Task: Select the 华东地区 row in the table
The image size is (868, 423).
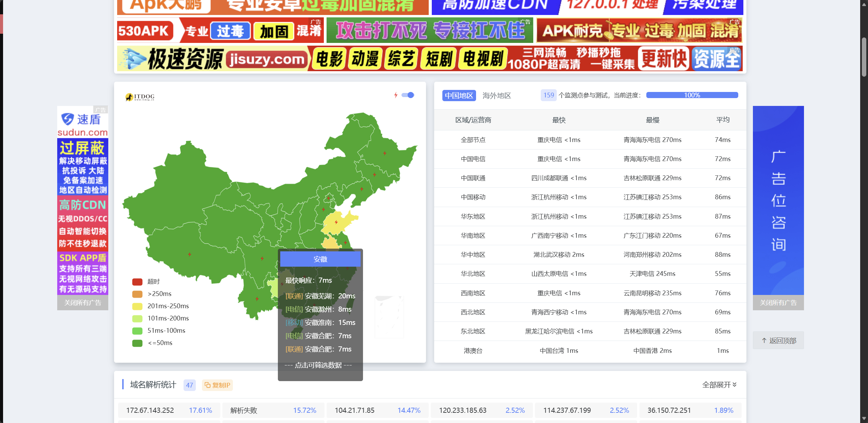Action: (x=473, y=217)
